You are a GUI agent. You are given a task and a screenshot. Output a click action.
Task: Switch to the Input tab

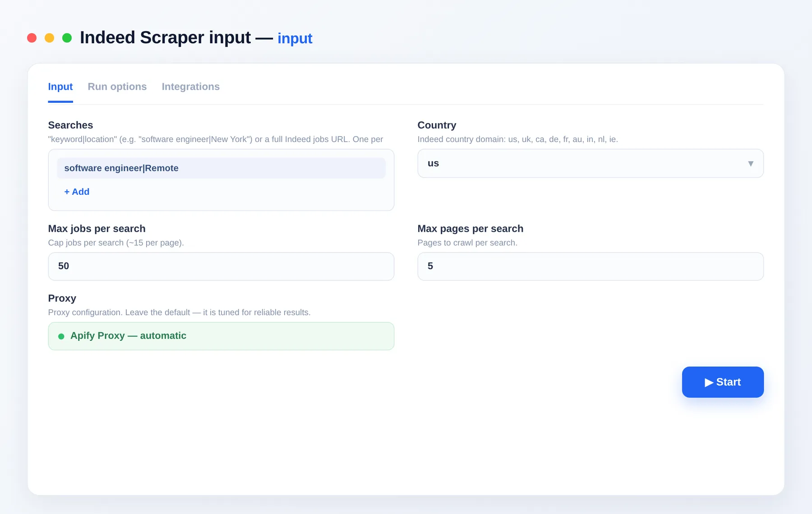click(60, 87)
